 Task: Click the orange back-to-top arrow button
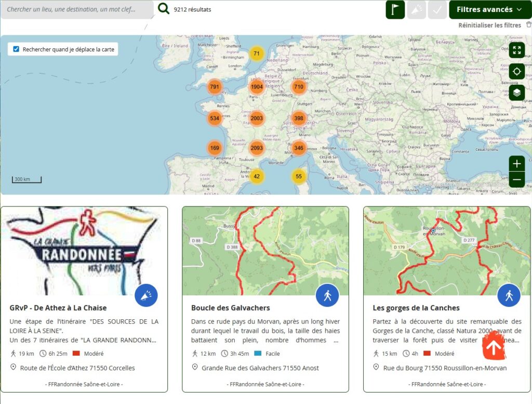tap(494, 346)
